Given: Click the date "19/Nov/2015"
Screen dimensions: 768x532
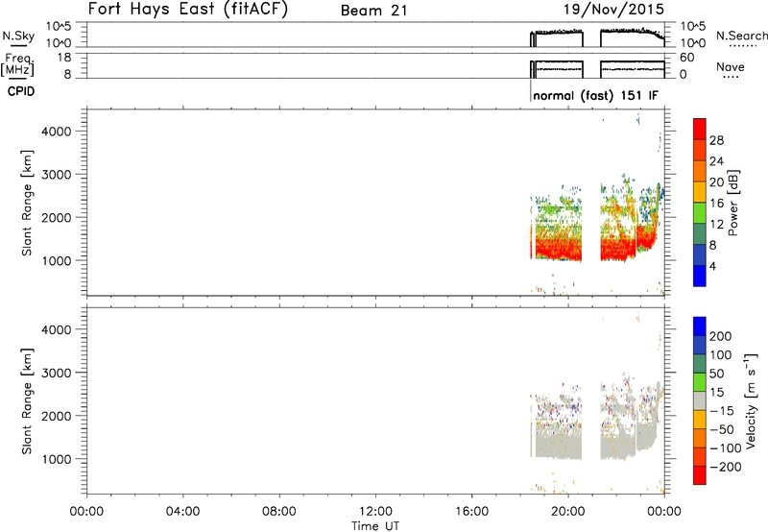Looking at the screenshot, I should (x=613, y=9).
